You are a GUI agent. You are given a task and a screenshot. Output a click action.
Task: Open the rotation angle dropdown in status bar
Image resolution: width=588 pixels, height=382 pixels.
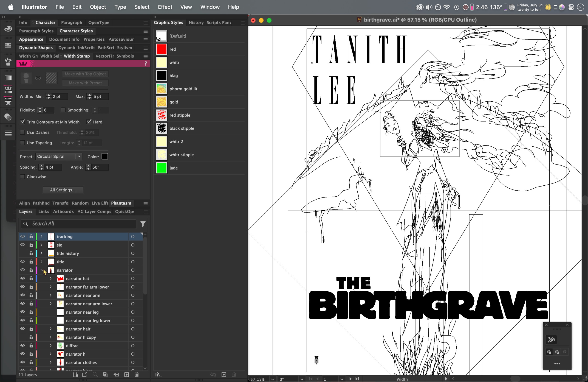(x=302, y=379)
